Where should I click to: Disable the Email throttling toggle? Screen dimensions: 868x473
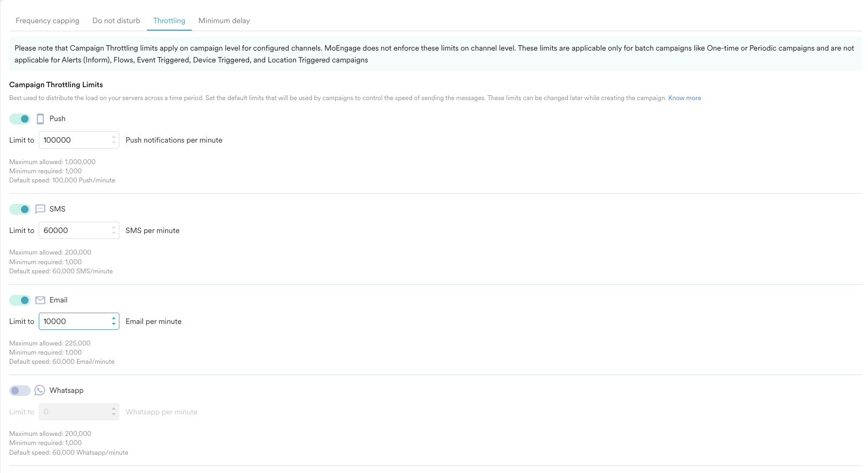20,300
